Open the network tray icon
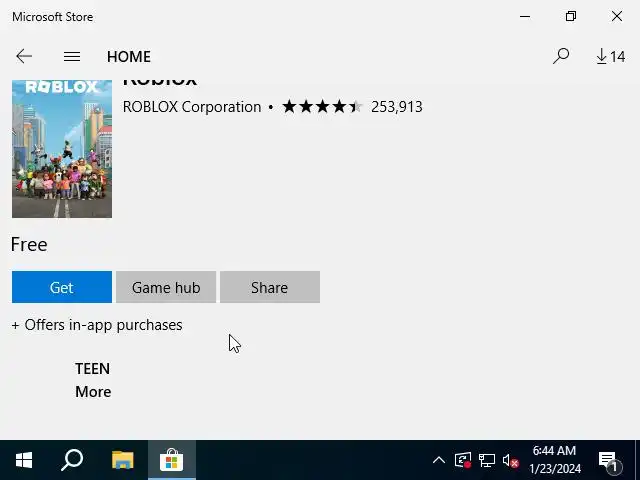Viewport: 640px width, 480px height. tap(487, 461)
